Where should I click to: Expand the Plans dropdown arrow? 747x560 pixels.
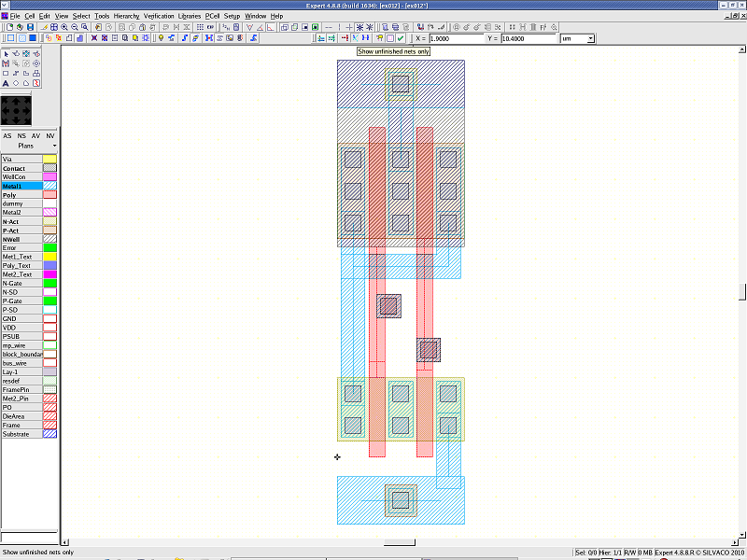54,147
